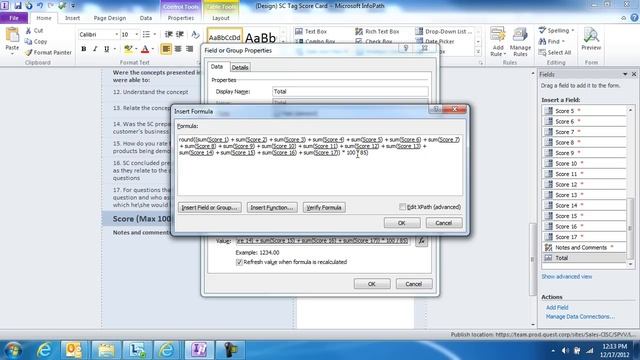The height and width of the screenshot is (360, 640).
Task: Open the File tab
Action: [x=14, y=18]
